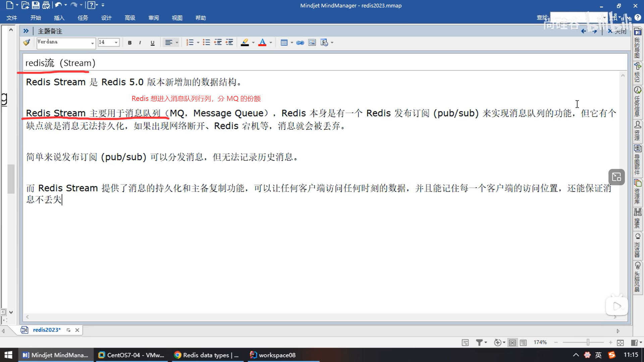Viewport: 644px width, 362px height.
Task: Switch to the redis2023 document tab
Action: (x=47, y=330)
